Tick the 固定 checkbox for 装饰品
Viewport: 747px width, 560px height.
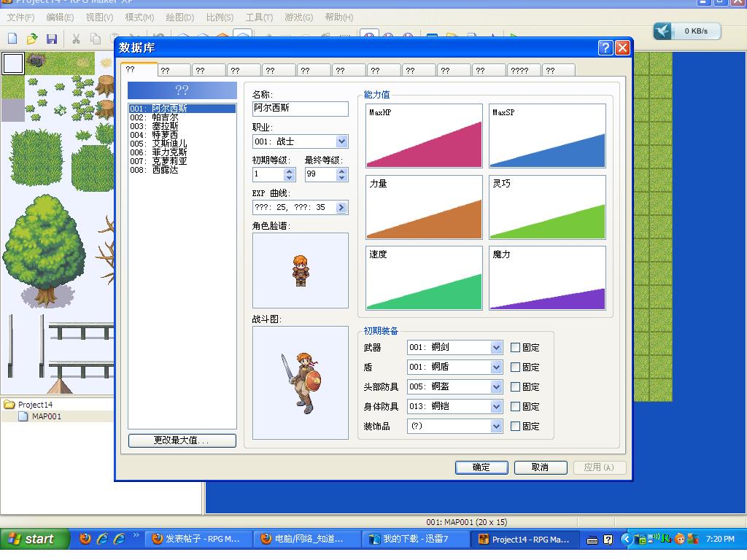515,426
